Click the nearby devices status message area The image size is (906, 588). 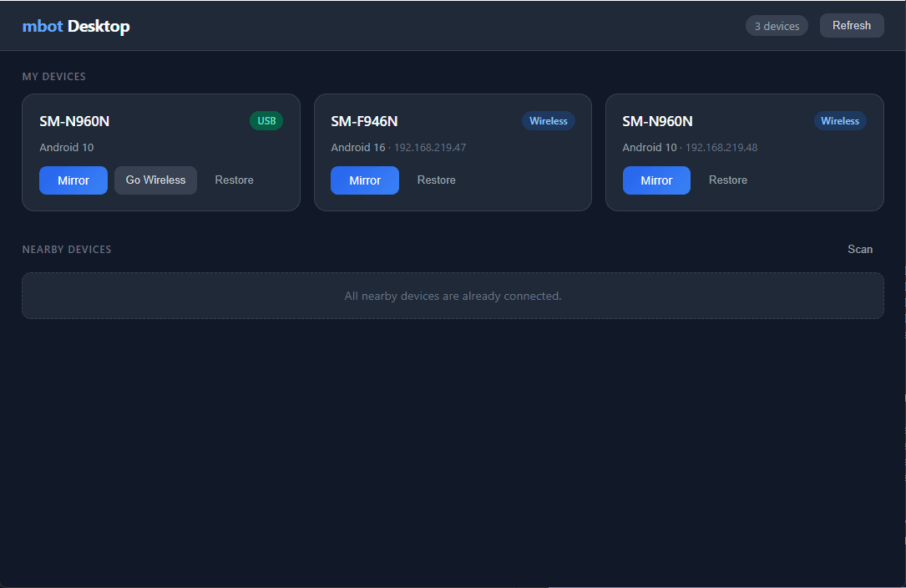click(453, 296)
